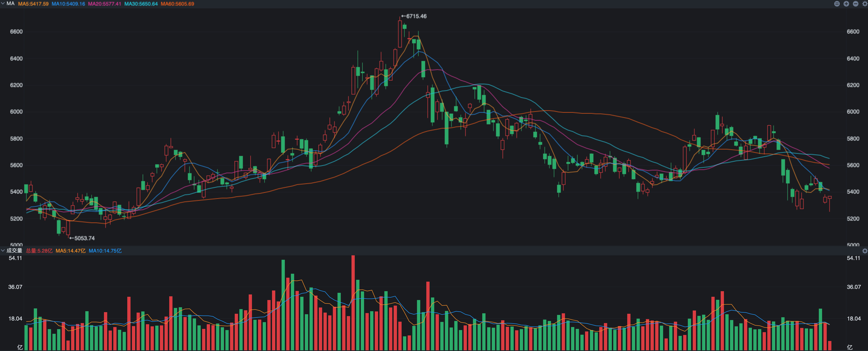Select the MA10:5409.16 legend label
The height and width of the screenshot is (351, 868).
(68, 4)
